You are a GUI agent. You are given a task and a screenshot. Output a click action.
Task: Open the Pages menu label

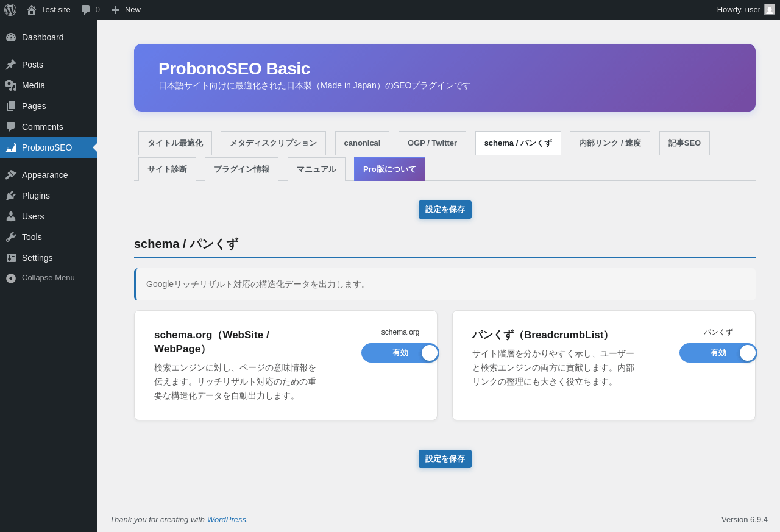click(34, 106)
